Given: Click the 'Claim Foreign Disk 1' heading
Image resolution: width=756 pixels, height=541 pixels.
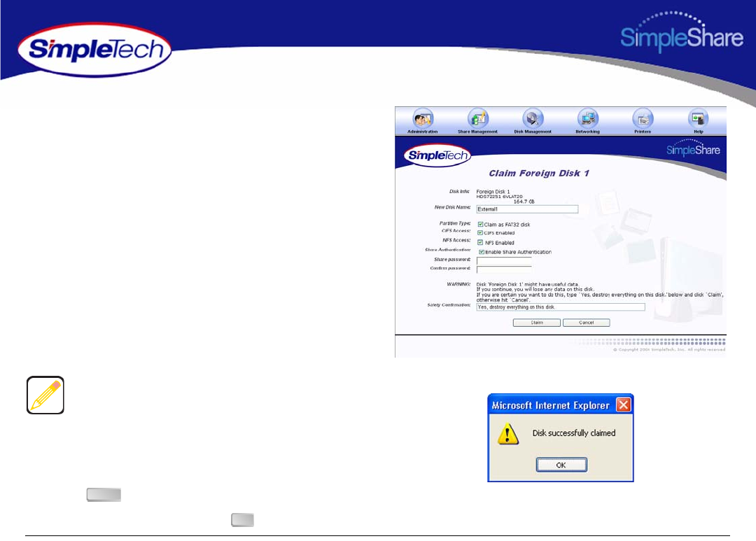Looking at the screenshot, I should (539, 173).
